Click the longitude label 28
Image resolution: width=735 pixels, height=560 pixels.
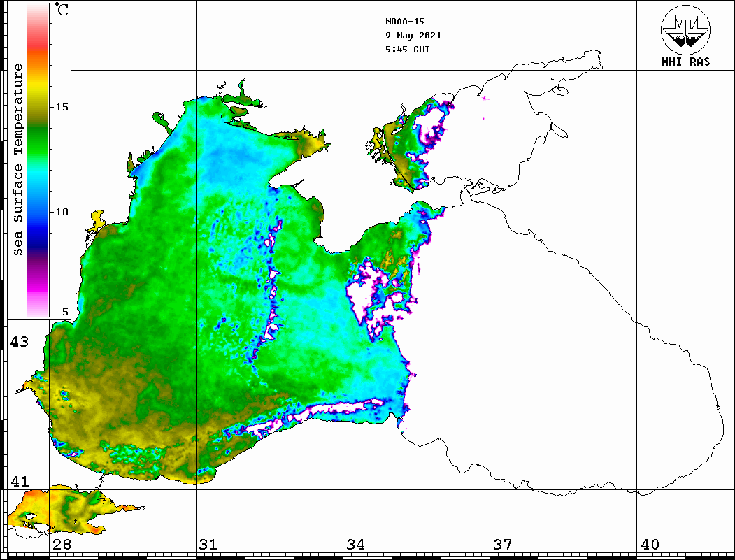point(62,545)
